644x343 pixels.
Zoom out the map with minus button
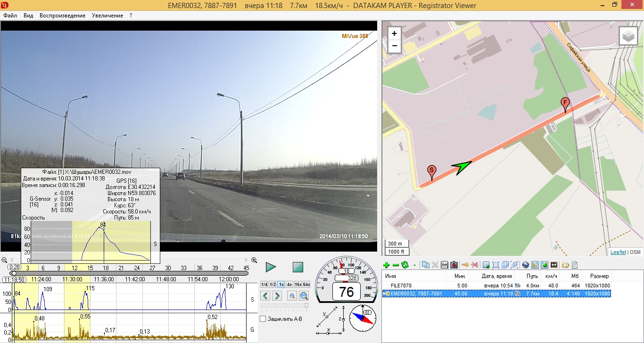[x=394, y=46]
